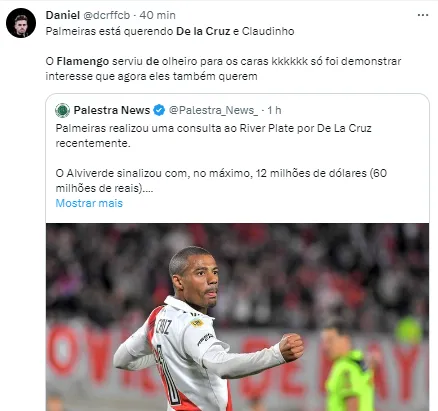Screen dimensions: 438x411
Task: Open quoted tweet text about River Plate
Action: [x=213, y=136]
